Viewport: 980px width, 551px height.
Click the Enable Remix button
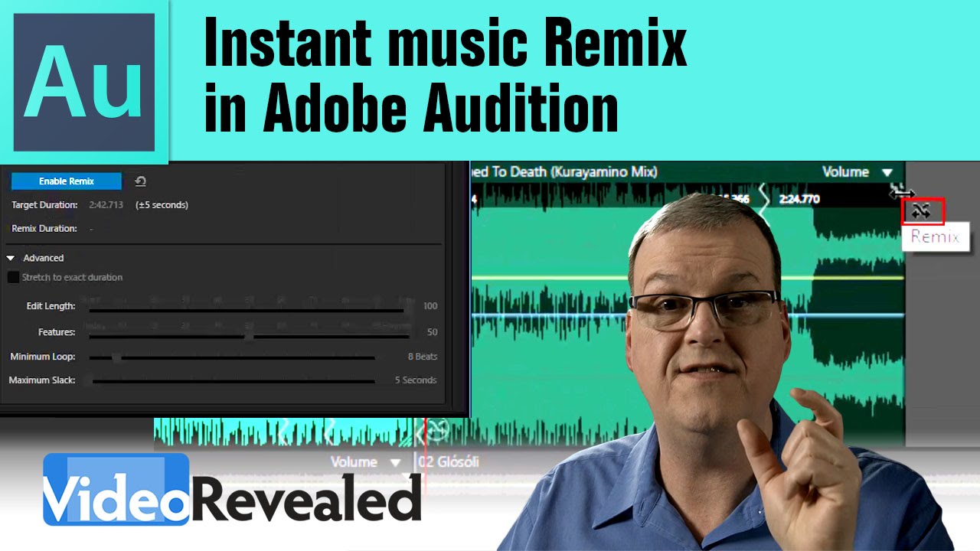pos(66,181)
